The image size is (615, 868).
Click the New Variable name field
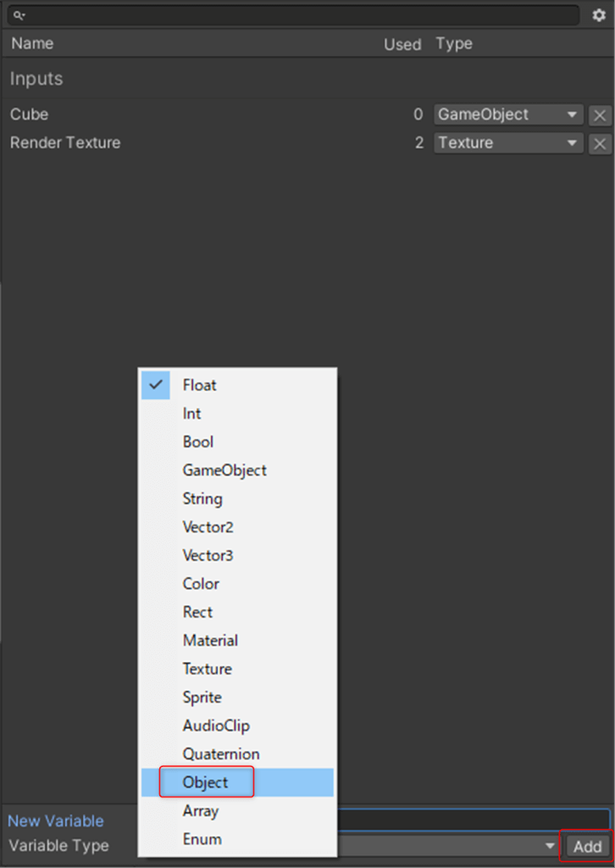[x=472, y=821]
